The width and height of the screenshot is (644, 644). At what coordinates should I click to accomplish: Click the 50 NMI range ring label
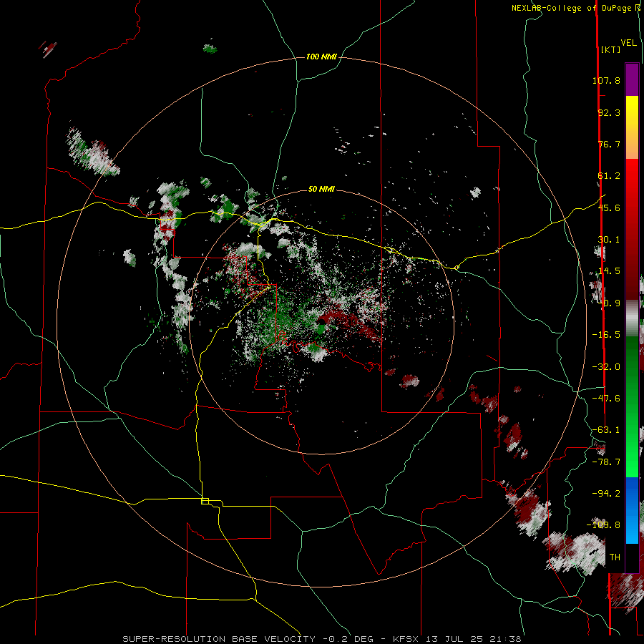pos(321,189)
